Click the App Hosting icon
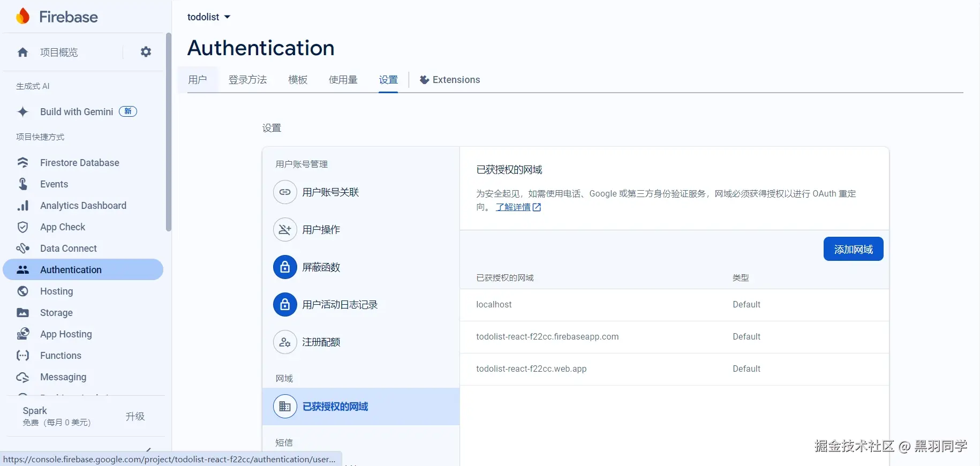Image resolution: width=980 pixels, height=466 pixels. click(22, 334)
